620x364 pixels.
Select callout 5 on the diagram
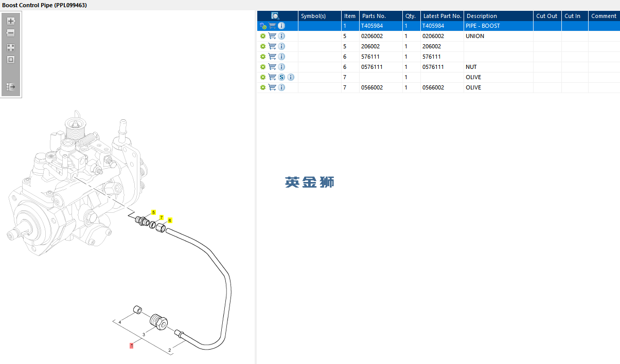click(153, 212)
